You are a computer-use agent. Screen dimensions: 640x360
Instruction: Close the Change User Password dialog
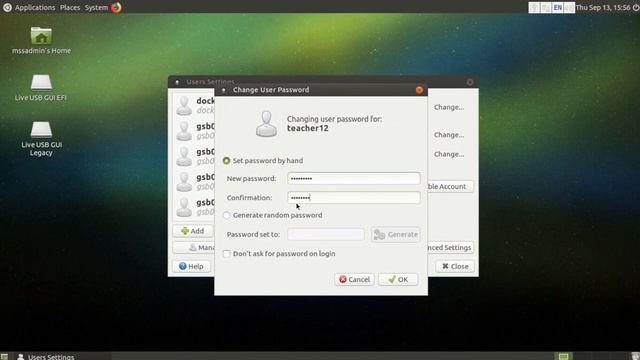point(419,90)
